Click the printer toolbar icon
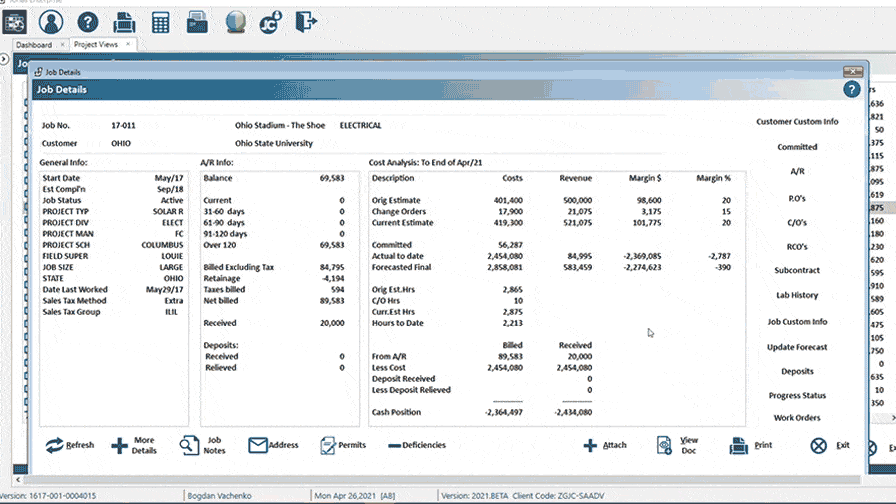Viewport: 896px width, 504px height. [124, 22]
